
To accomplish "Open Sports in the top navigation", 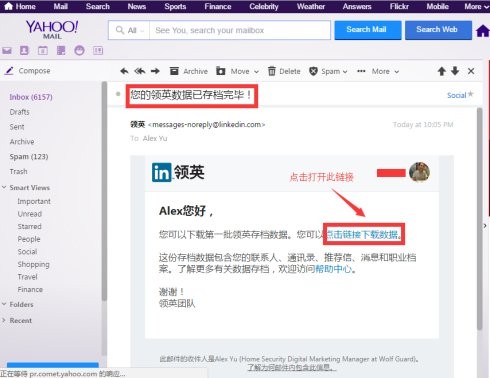I will pyautogui.click(x=175, y=6).
